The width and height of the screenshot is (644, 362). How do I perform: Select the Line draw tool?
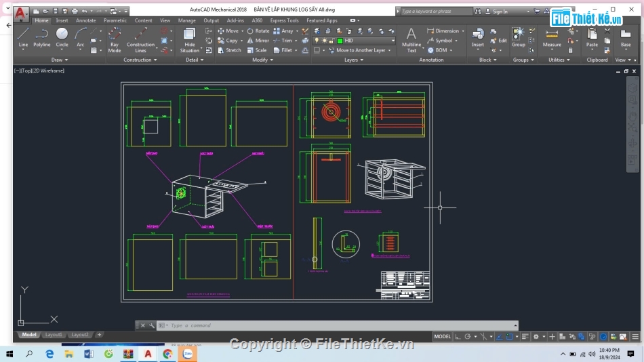pos(23,38)
